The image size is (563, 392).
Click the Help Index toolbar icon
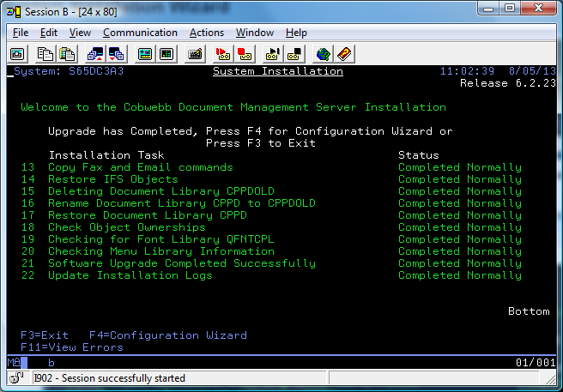coord(344,54)
